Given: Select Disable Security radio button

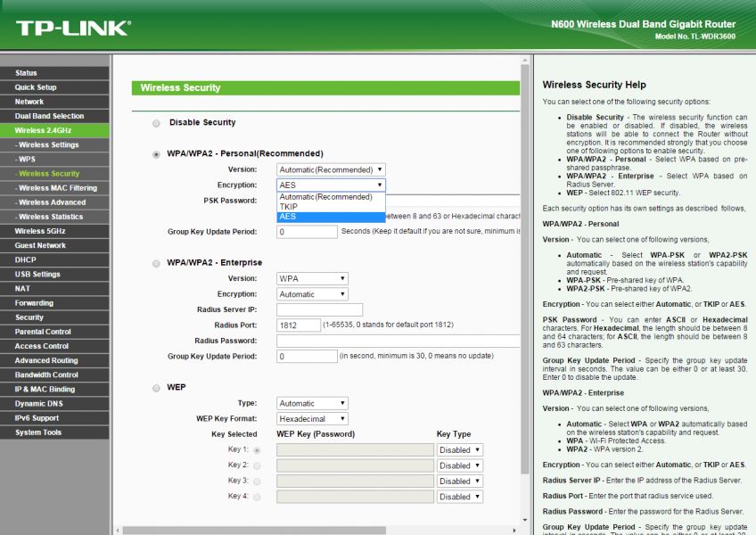Looking at the screenshot, I should point(157,123).
